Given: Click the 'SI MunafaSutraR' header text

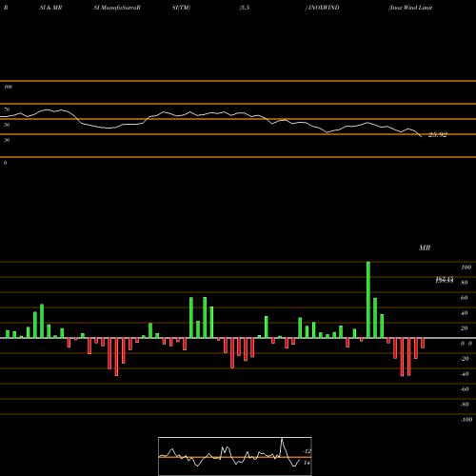Looking at the screenshot, I should pyautogui.click(x=117, y=8).
